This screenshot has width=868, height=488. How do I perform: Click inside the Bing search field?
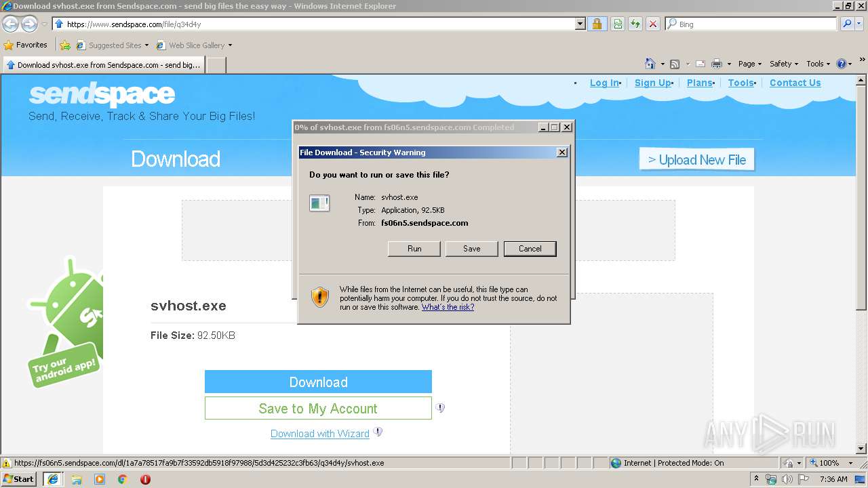tap(753, 24)
